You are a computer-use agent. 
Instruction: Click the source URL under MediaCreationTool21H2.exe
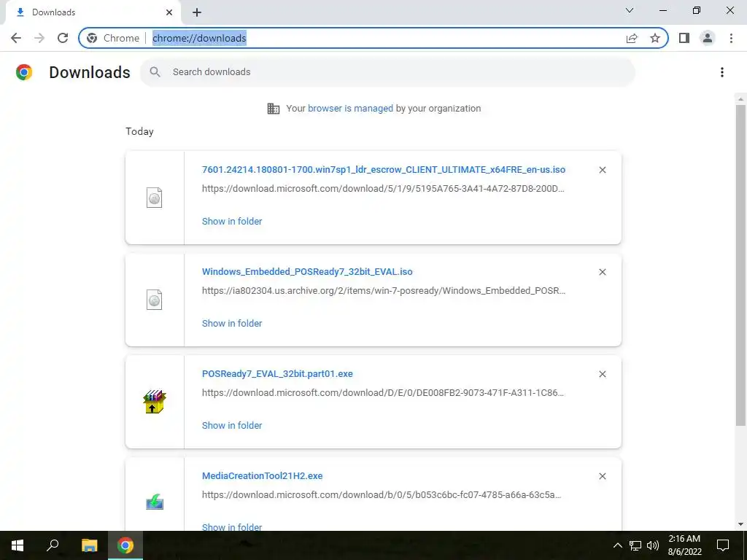coord(382,495)
